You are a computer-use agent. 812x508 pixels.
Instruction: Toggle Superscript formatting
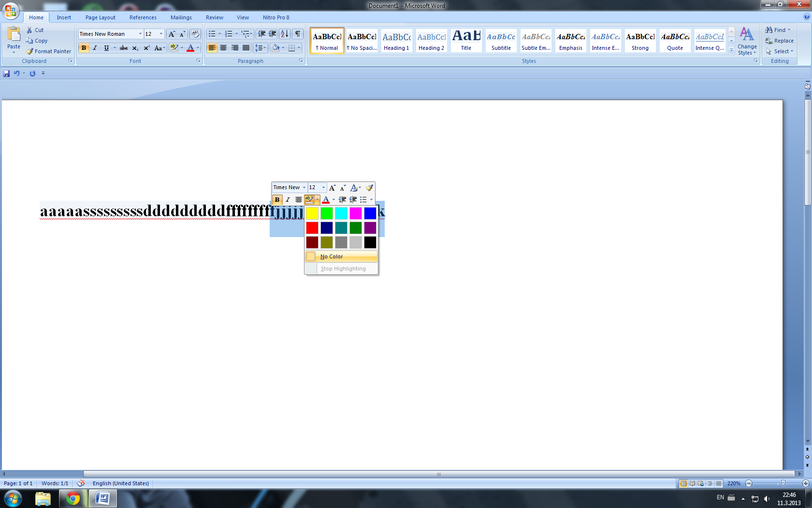point(146,48)
